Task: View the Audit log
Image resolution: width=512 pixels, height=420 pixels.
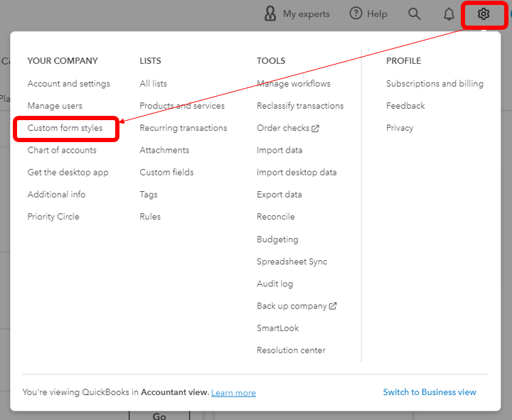Action: (x=275, y=284)
